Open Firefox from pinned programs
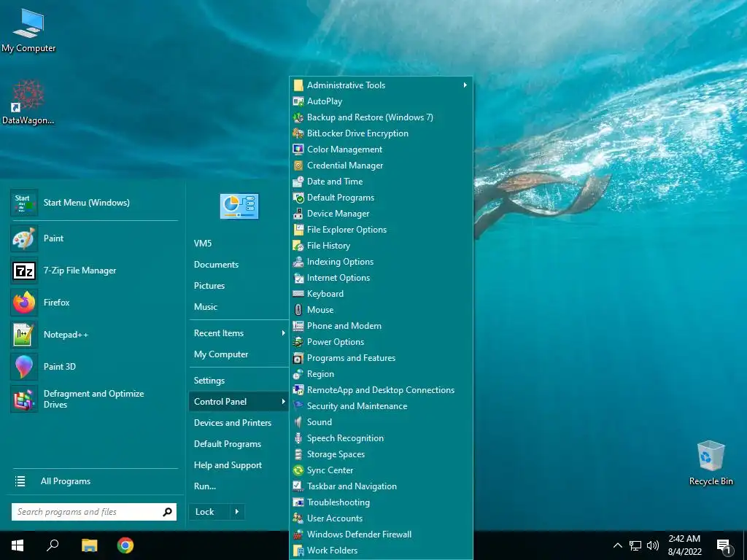 (94, 303)
